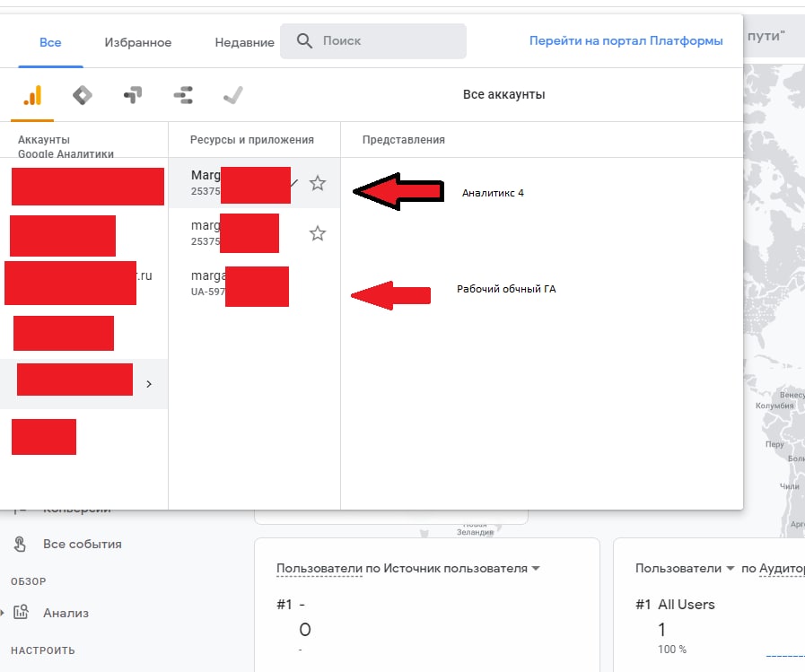
Task: Open the Анализ sidebar item
Action: point(66,613)
